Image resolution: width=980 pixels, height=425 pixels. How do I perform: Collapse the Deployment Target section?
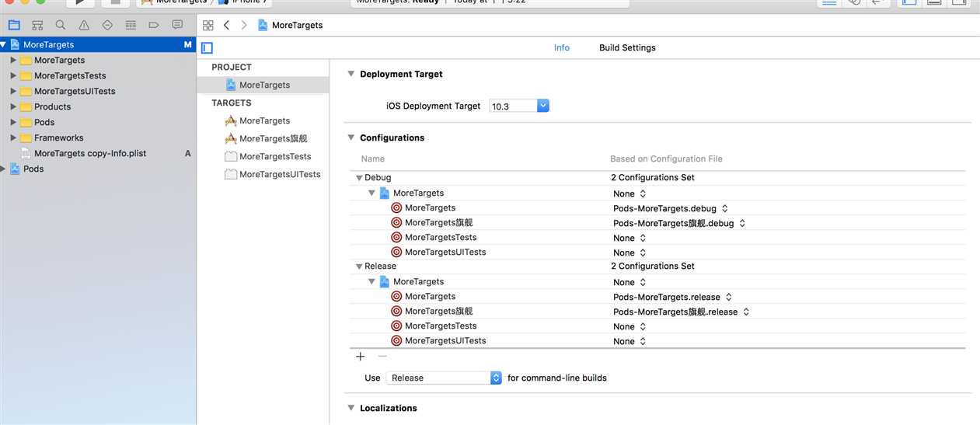point(351,74)
